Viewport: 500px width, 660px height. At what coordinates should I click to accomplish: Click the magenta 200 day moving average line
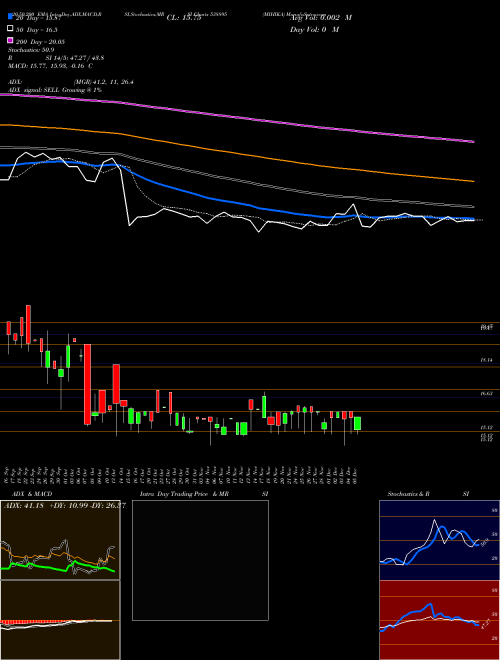point(236,117)
